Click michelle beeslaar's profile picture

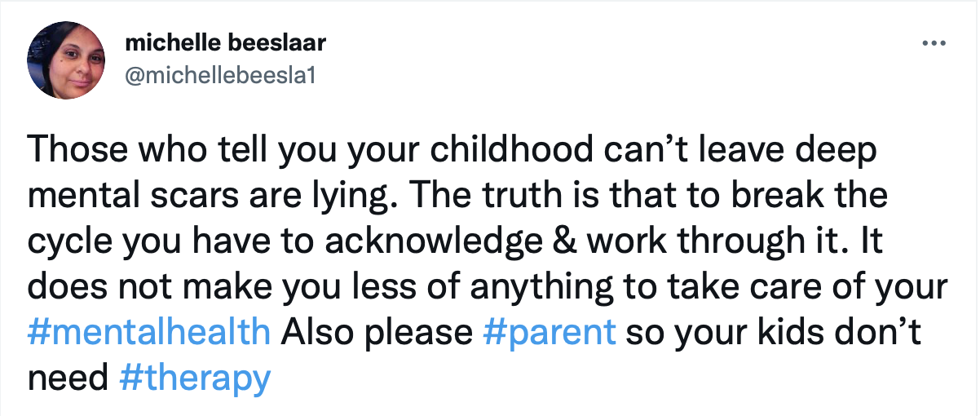tap(67, 60)
